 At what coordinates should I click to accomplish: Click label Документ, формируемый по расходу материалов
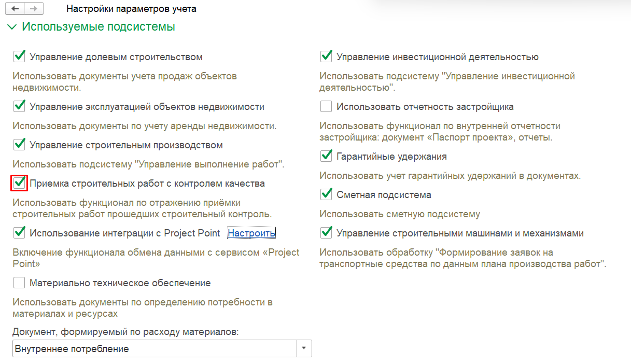pyautogui.click(x=125, y=331)
